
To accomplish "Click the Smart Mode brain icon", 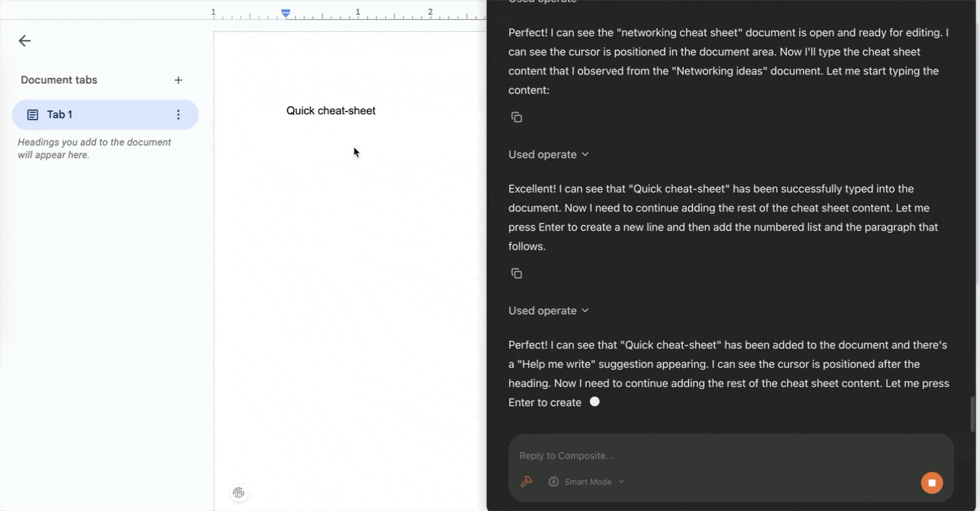I will pyautogui.click(x=554, y=482).
